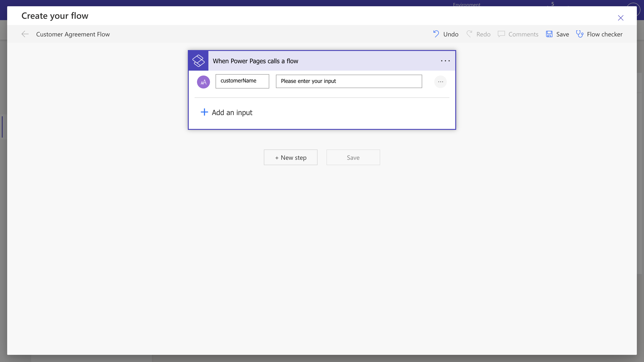Close the Create your flow dialog
The width and height of the screenshot is (644, 362).
621,18
